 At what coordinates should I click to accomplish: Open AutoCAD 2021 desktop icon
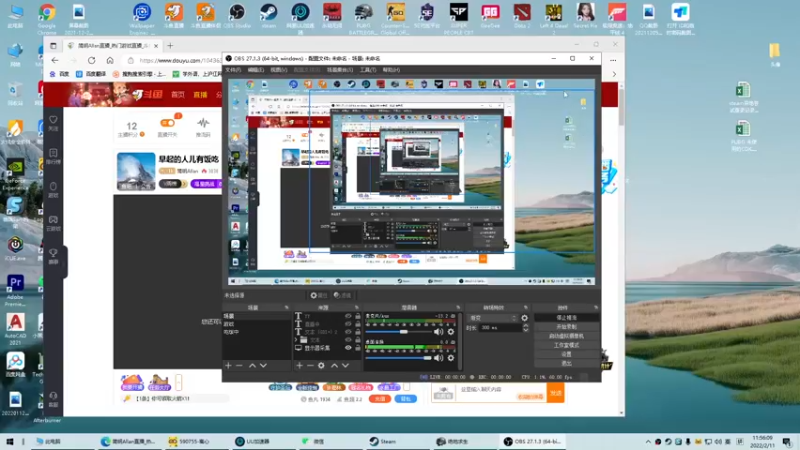point(15,328)
